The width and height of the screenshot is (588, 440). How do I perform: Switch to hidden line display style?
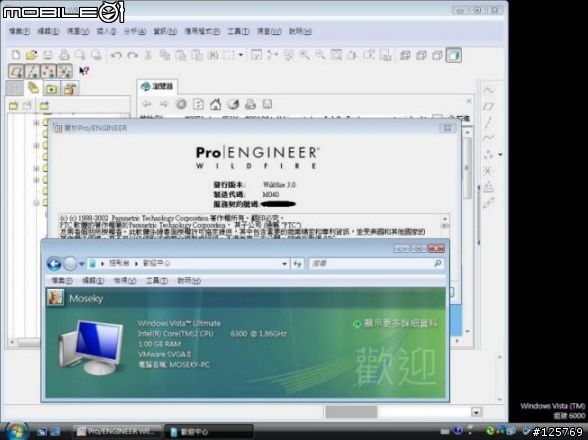click(422, 56)
